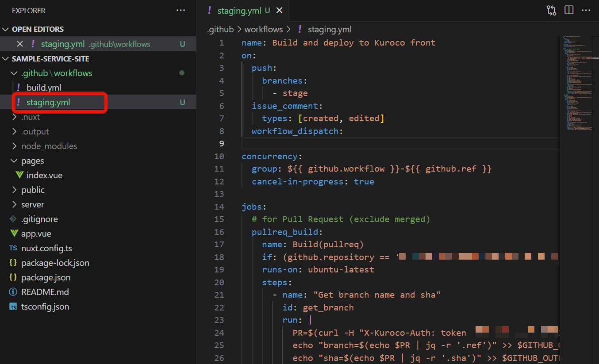Open package-lock.json file
The height and width of the screenshot is (364, 599).
[x=55, y=263]
